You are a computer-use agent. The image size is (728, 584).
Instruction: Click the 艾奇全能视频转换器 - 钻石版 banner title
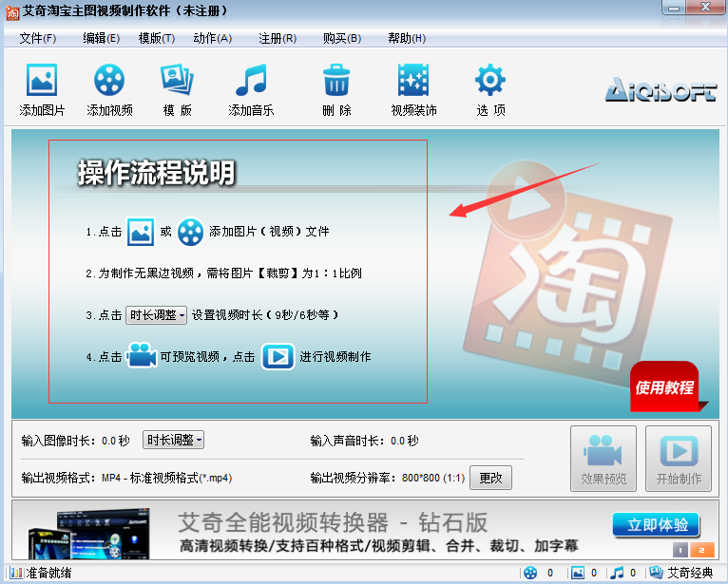333,523
